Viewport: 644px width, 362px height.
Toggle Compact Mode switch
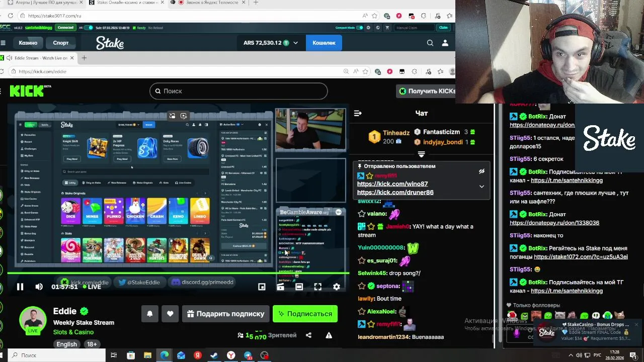click(359, 28)
